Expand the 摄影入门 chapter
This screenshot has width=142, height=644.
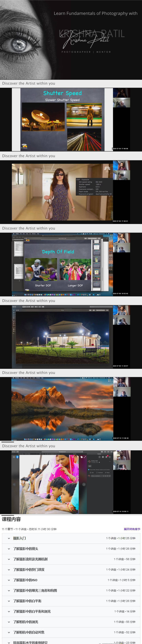tap(20, 538)
